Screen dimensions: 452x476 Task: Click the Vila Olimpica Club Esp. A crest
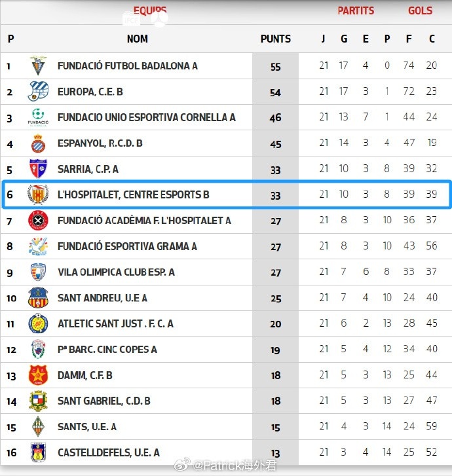(38, 272)
